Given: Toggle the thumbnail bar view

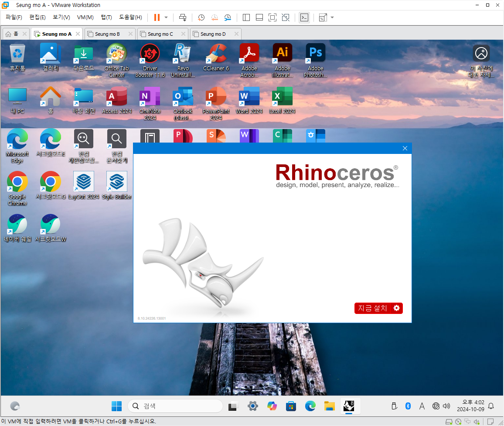Looking at the screenshot, I should (259, 17).
